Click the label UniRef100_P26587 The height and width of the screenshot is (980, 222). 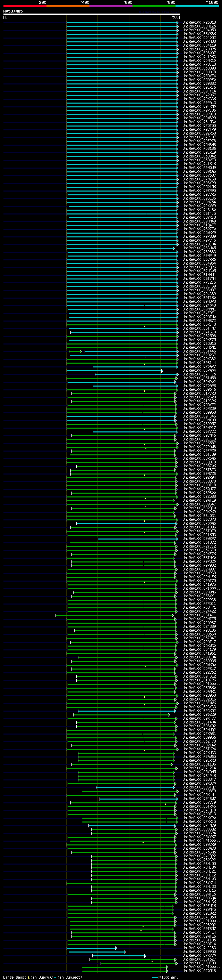(x=199, y=443)
